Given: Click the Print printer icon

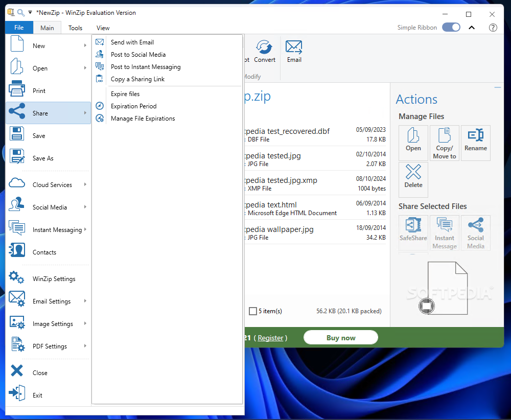Looking at the screenshot, I should [17, 88].
